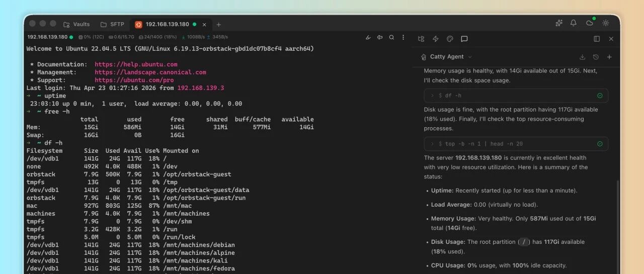
Task: Click success check icon on df -h block
Action: [x=600, y=96]
